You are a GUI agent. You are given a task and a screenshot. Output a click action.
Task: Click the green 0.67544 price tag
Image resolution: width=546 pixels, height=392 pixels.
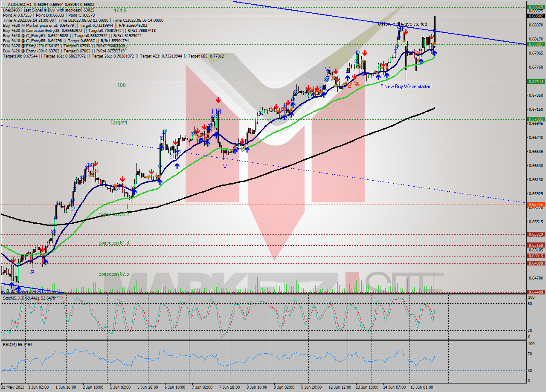(x=536, y=81)
